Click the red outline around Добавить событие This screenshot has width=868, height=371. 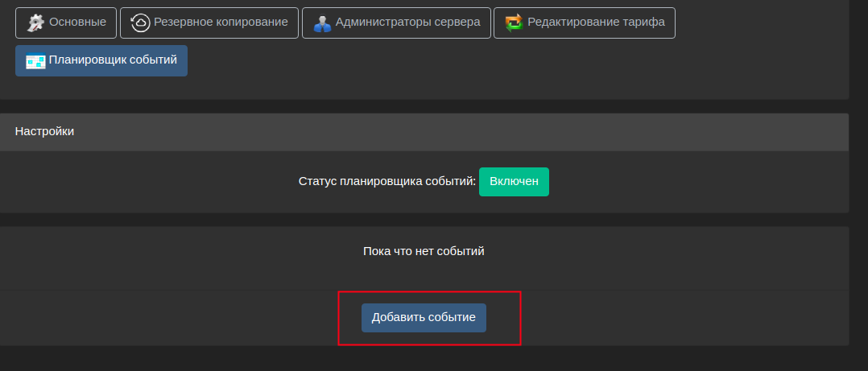pyautogui.click(x=430, y=292)
